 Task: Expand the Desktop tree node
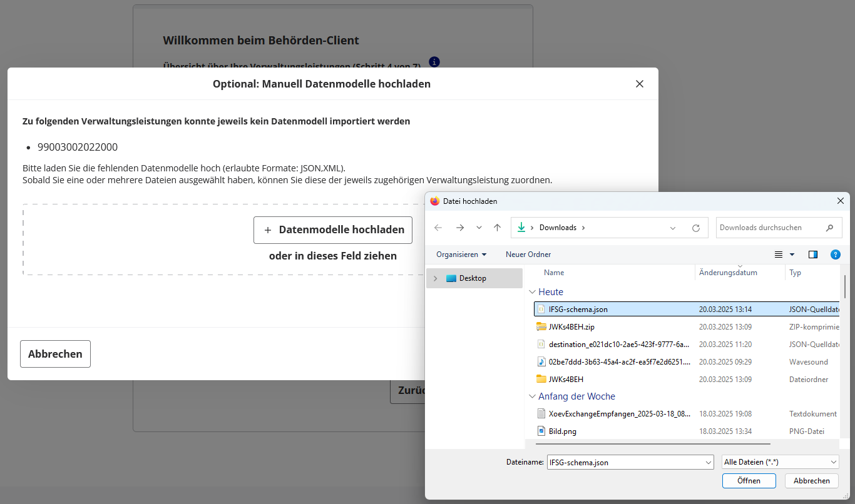point(435,278)
